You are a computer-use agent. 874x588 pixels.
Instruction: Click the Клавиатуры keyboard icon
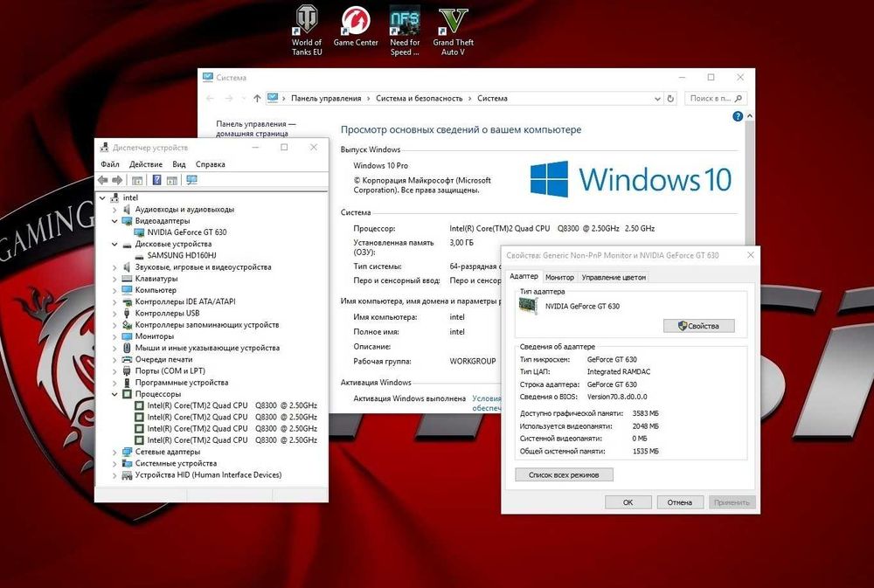click(x=127, y=279)
